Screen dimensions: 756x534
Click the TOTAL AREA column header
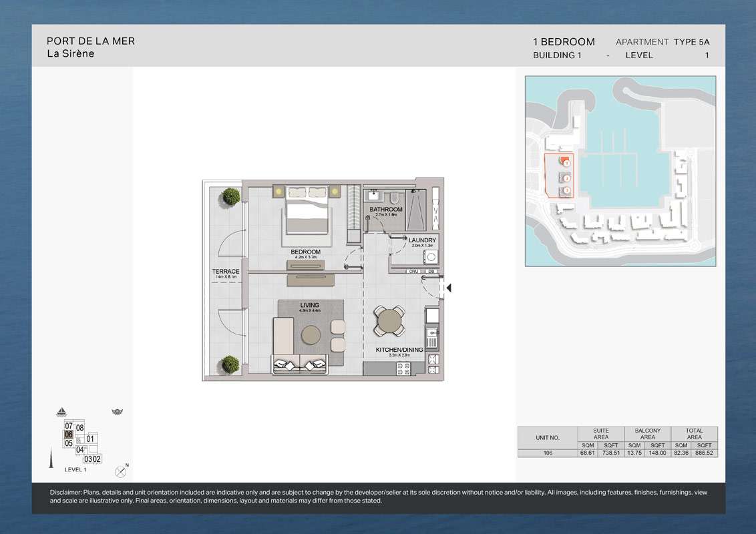tap(695, 434)
